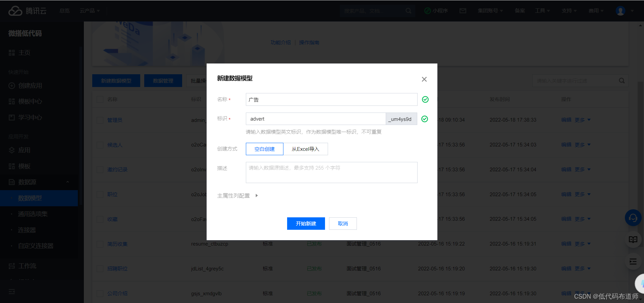This screenshot has height=303, width=644.
Task: Select 连接器 in sidebar
Action: (x=27, y=230)
